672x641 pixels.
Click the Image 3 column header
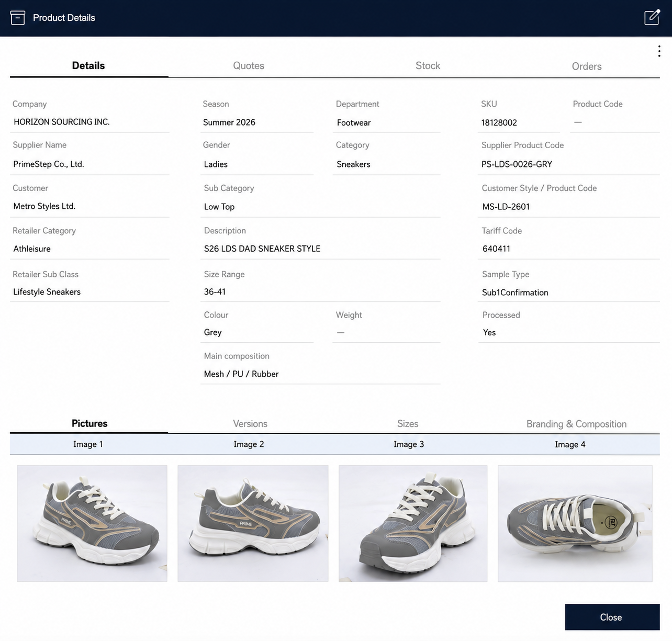[x=409, y=444]
